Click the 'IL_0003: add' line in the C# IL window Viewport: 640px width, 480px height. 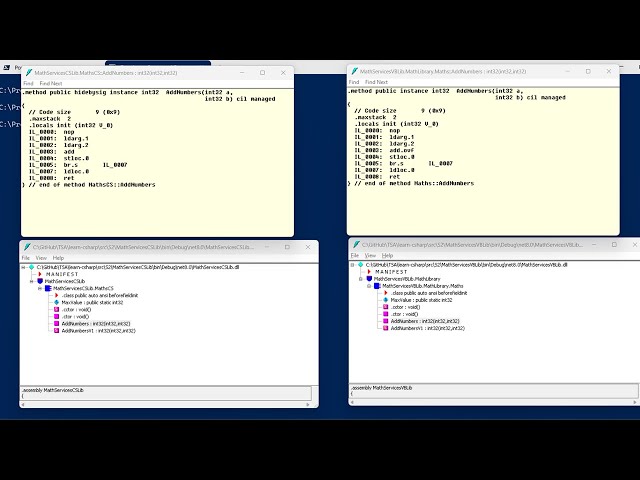(x=52, y=151)
